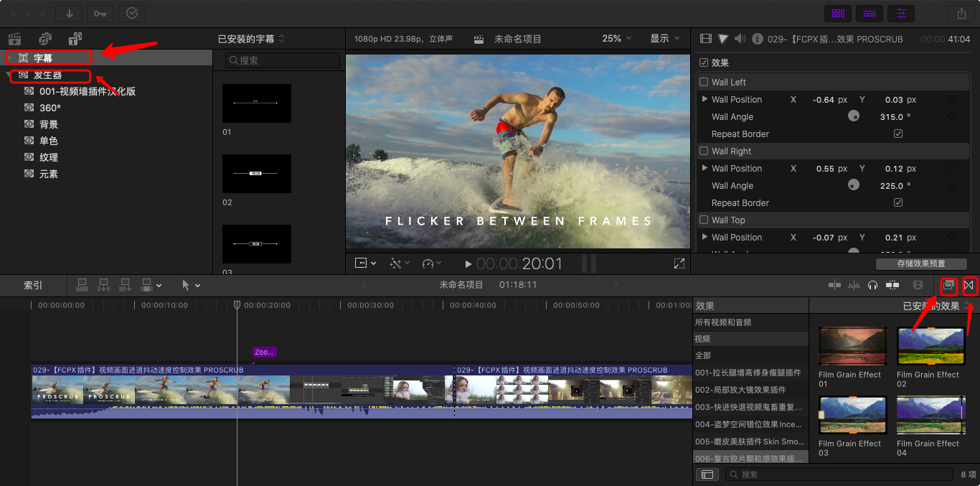Uncheck Repeat Border under Wall Right

898,202
